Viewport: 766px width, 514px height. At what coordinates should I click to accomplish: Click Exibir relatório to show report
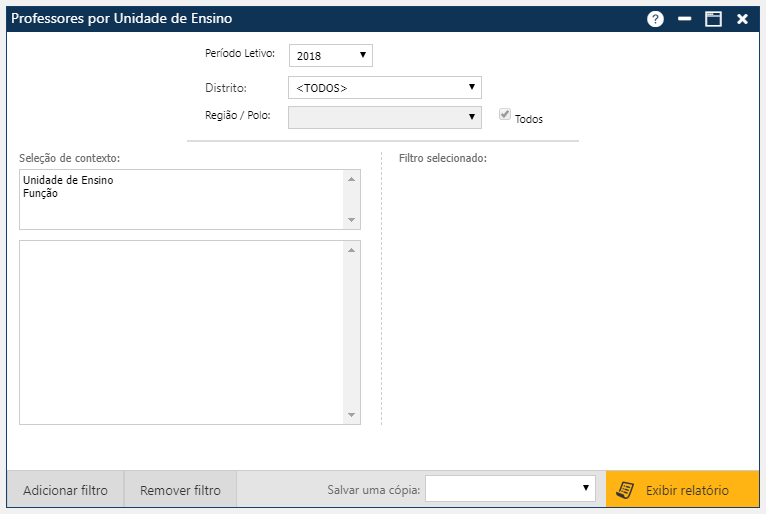(686, 490)
